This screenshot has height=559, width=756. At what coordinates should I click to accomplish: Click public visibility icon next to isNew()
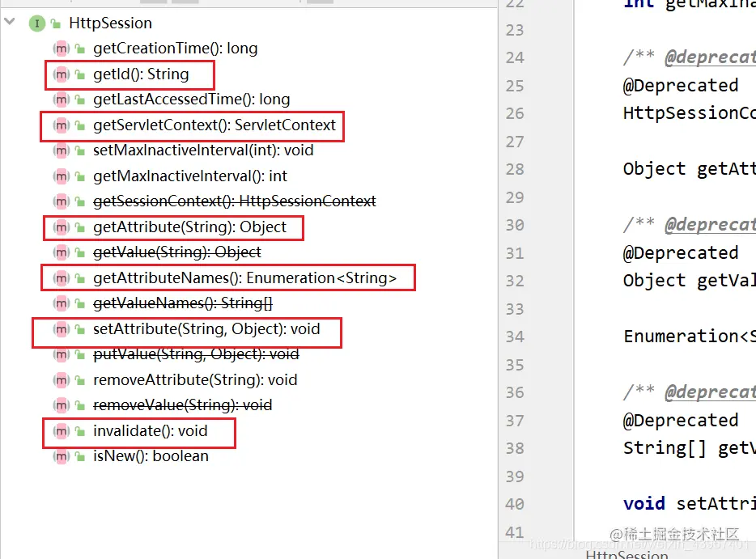pyautogui.click(x=80, y=456)
